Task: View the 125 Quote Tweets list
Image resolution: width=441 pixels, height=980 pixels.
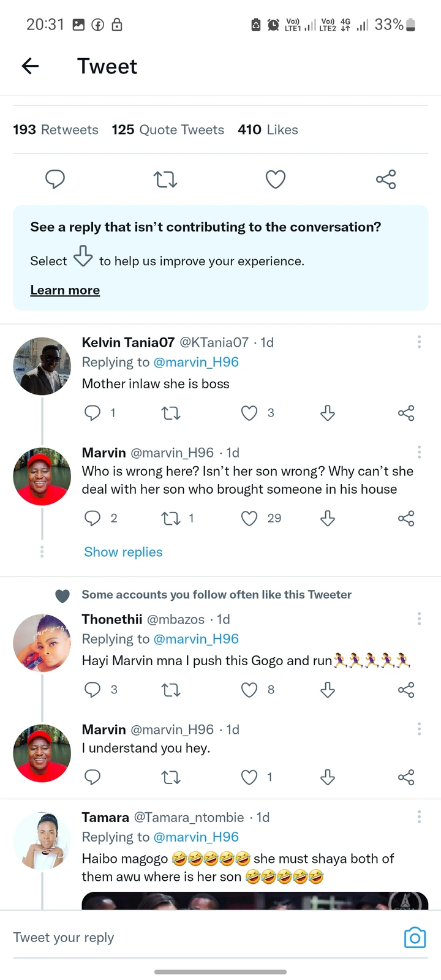Action: (168, 130)
